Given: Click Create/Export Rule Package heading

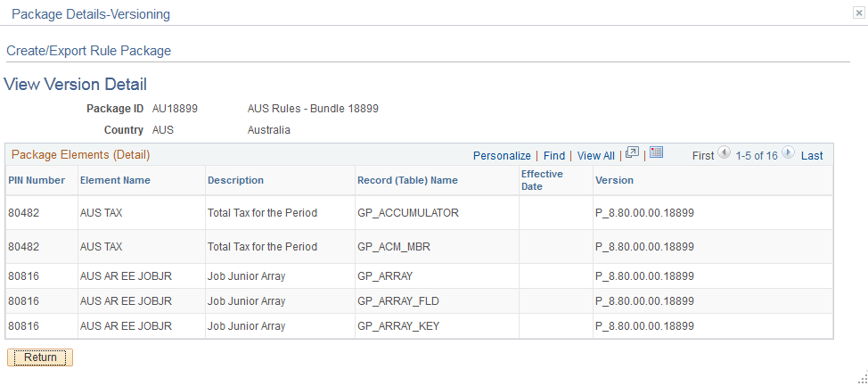Looking at the screenshot, I should 88,51.
